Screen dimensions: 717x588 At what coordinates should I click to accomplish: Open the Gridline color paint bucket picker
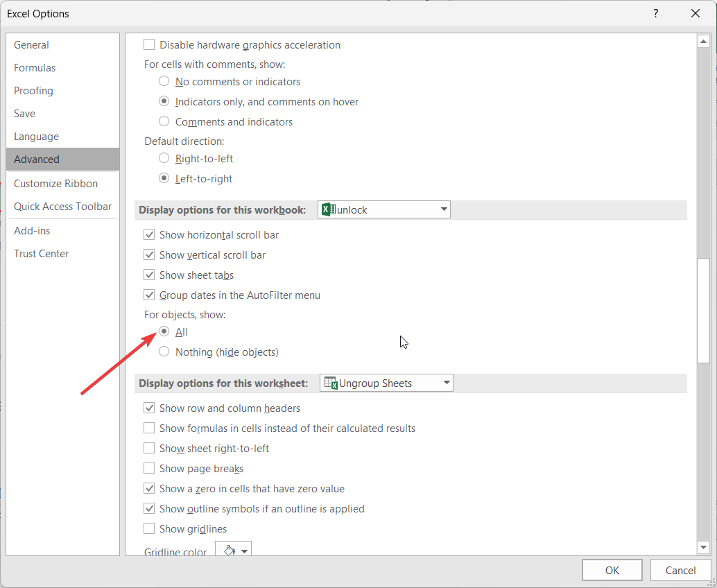click(233, 550)
